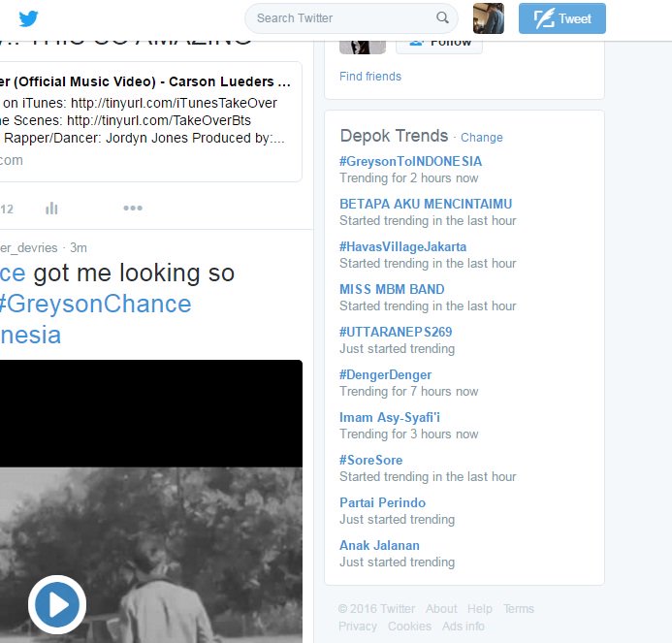Click the search magnifier icon
This screenshot has width=672, height=643.
tap(442, 18)
